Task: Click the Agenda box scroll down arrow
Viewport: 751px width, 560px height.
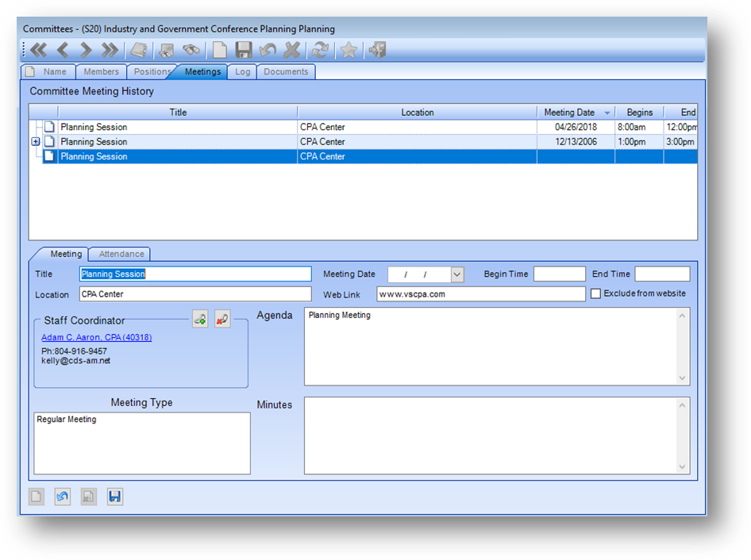Action: click(682, 378)
